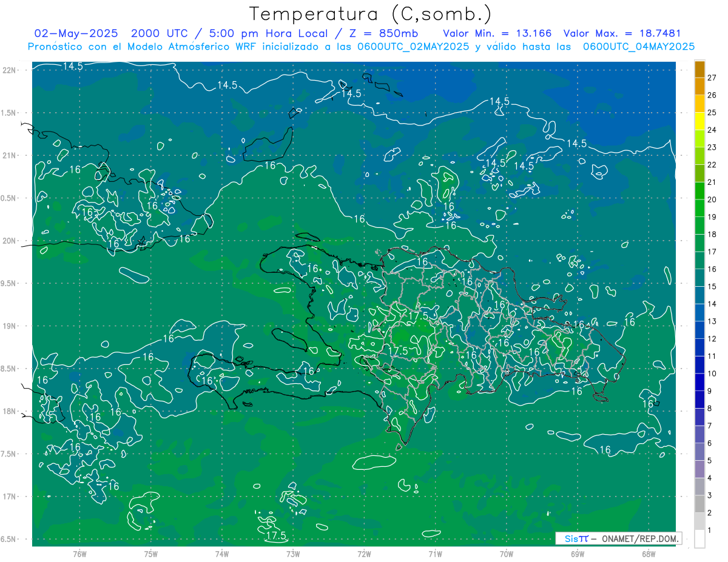Select the date "02-May-2025" in the header
Image resolution: width=728 pixels, height=562 pixels.
point(77,33)
